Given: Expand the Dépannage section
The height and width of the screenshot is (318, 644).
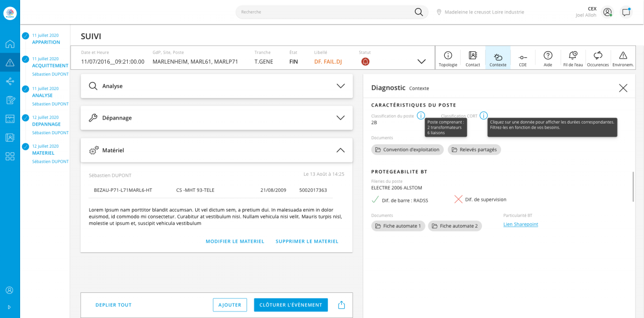Looking at the screenshot, I should [x=341, y=118].
